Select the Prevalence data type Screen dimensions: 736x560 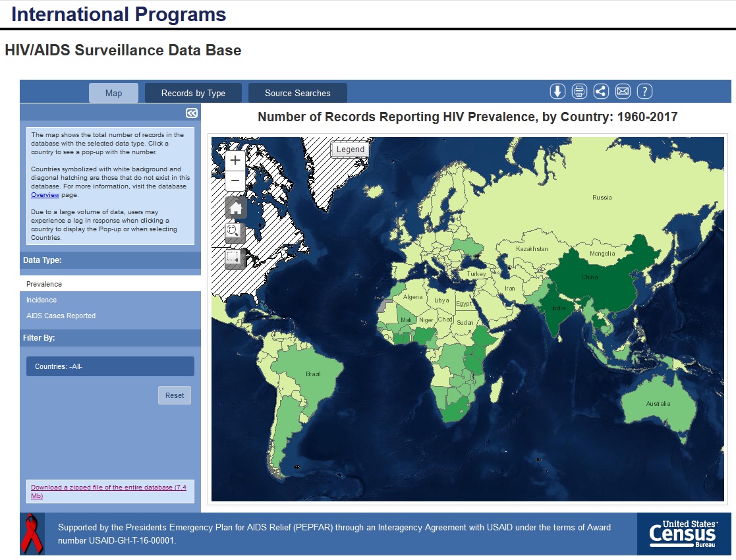[x=110, y=284]
